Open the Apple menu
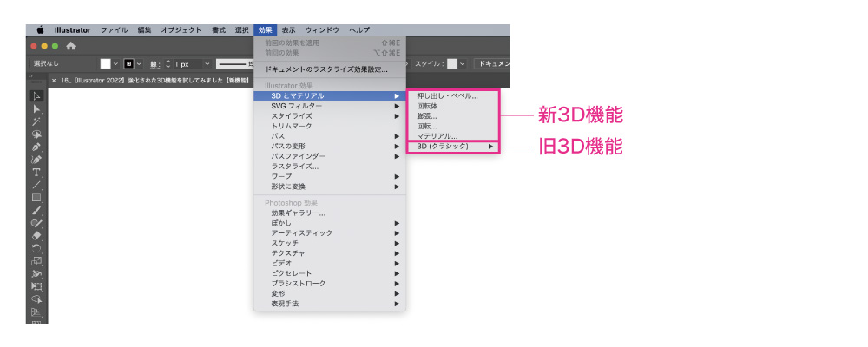This screenshot has height=347, width=868. click(x=40, y=29)
